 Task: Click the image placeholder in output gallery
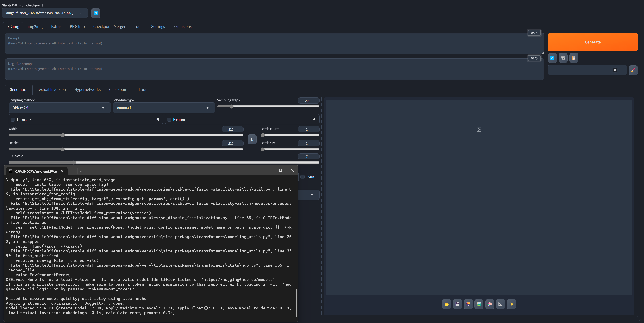(479, 130)
